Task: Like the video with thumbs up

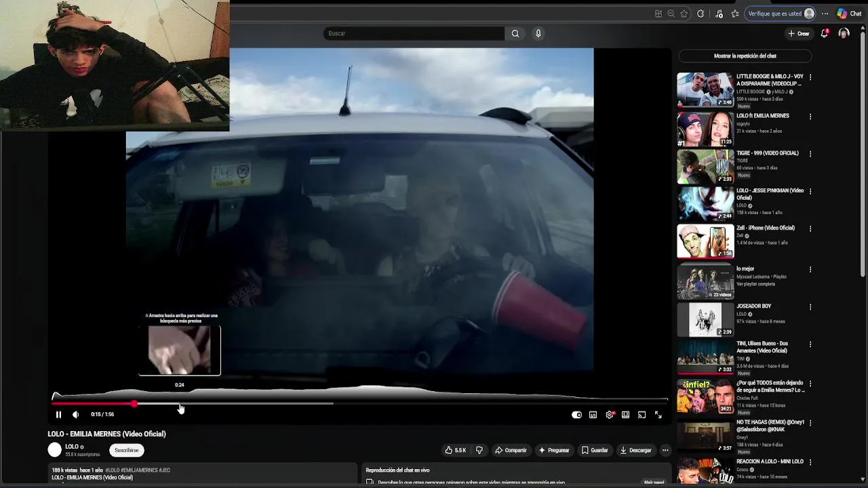Action: click(455, 450)
